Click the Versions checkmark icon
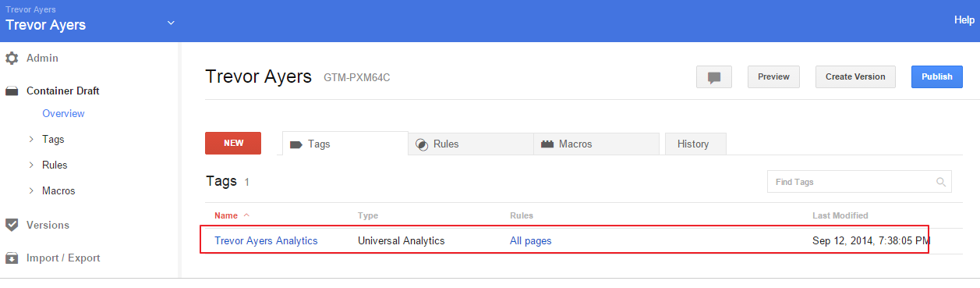 click(x=12, y=225)
